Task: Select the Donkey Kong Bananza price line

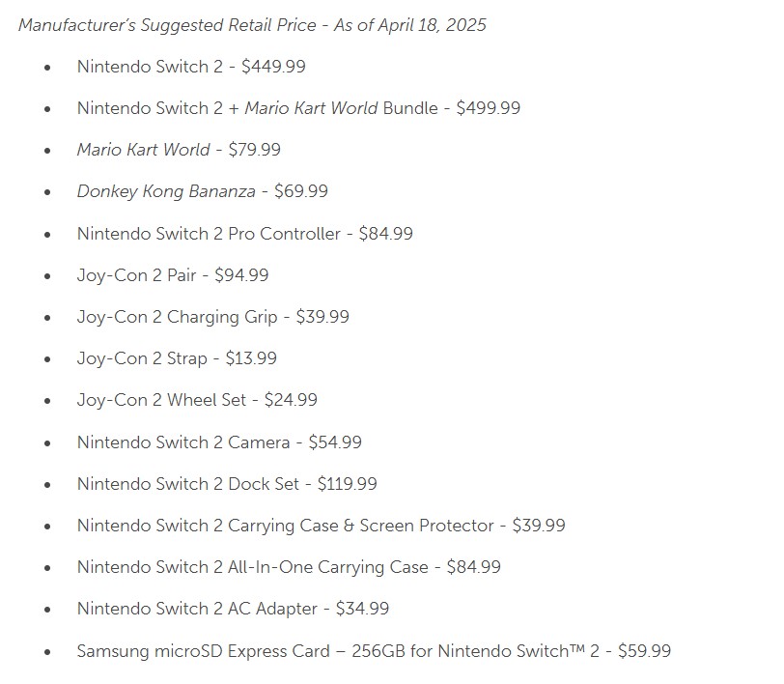Action: tap(203, 191)
